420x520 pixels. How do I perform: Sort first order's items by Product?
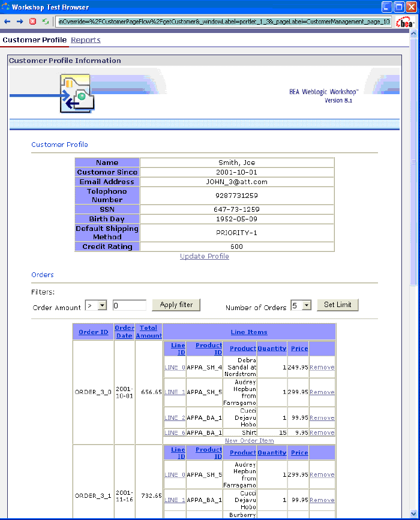coord(243,348)
